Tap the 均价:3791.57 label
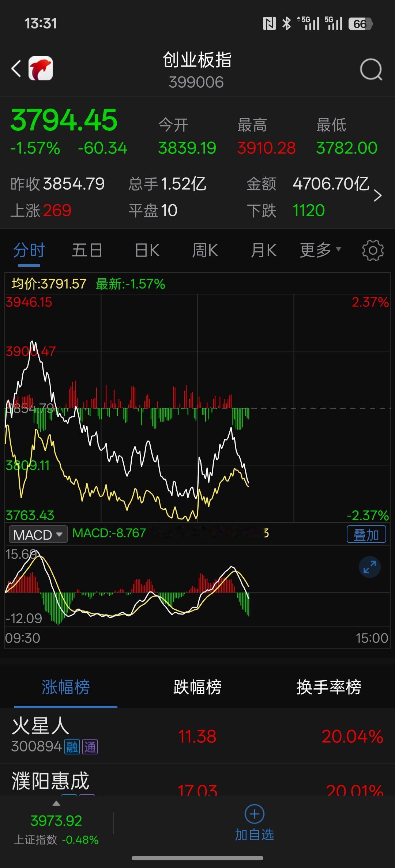This screenshot has height=868, width=395. coord(49,284)
